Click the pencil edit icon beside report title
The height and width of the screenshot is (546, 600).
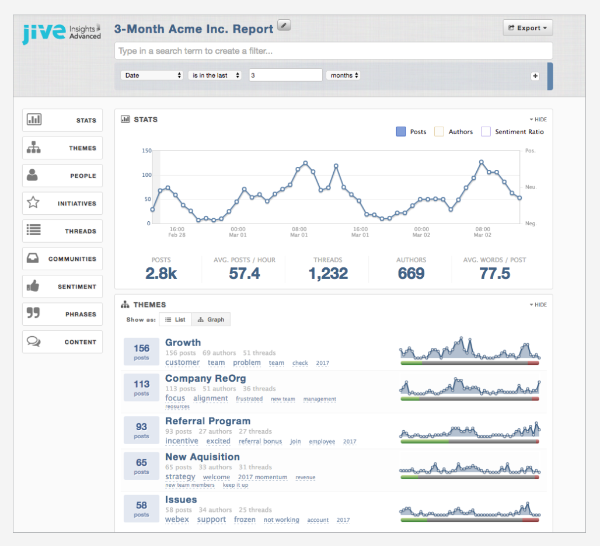click(284, 25)
